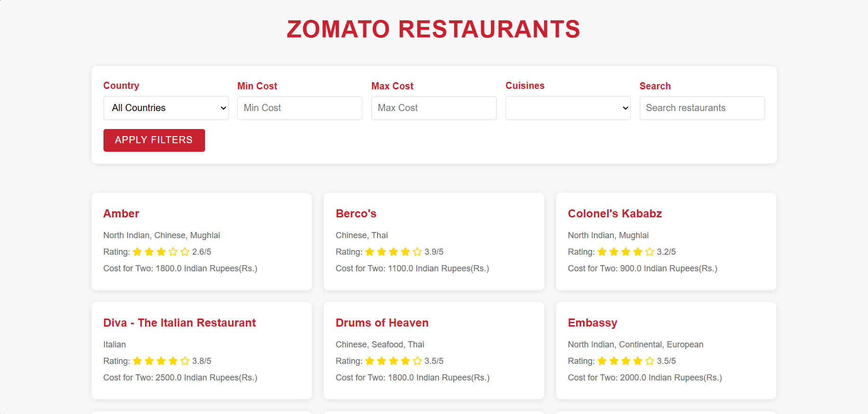This screenshot has height=414, width=868.
Task: Click the Max Cost filter label
Action: click(x=393, y=86)
